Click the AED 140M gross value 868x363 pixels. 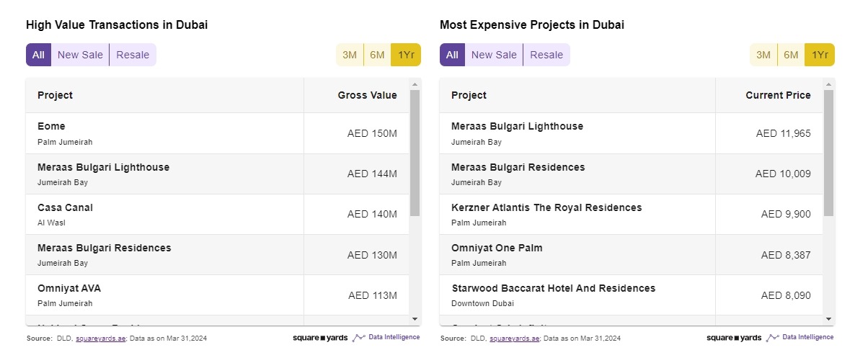pos(372,214)
